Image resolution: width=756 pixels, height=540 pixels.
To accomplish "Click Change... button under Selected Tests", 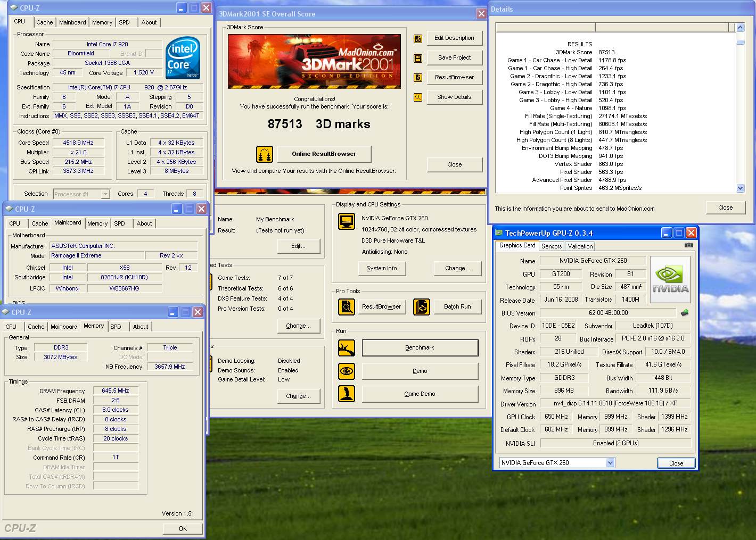I will tap(298, 326).
